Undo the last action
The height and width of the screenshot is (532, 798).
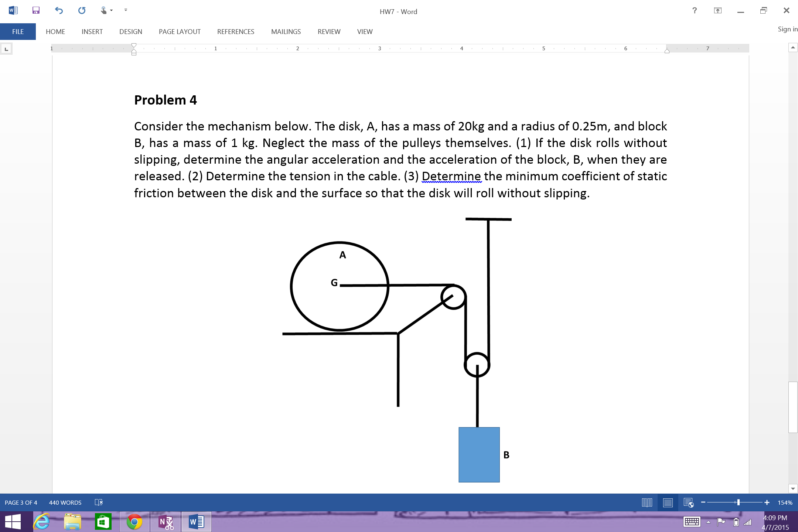pos(59,10)
